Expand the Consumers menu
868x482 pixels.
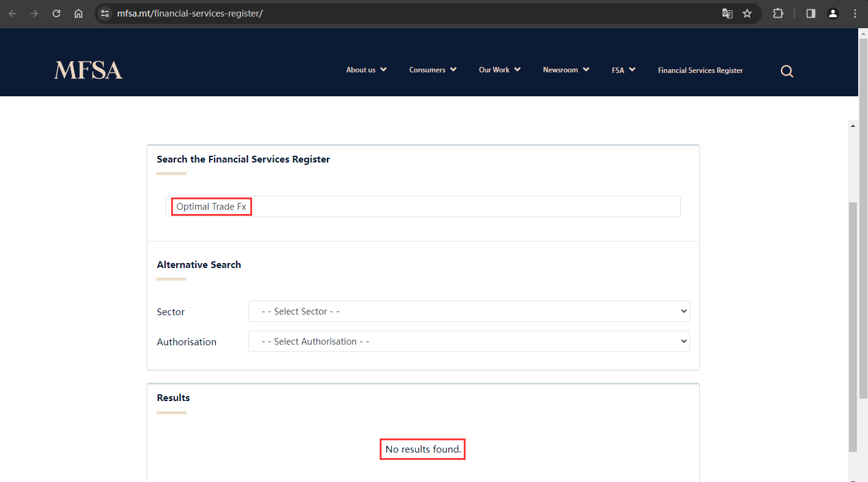point(433,70)
